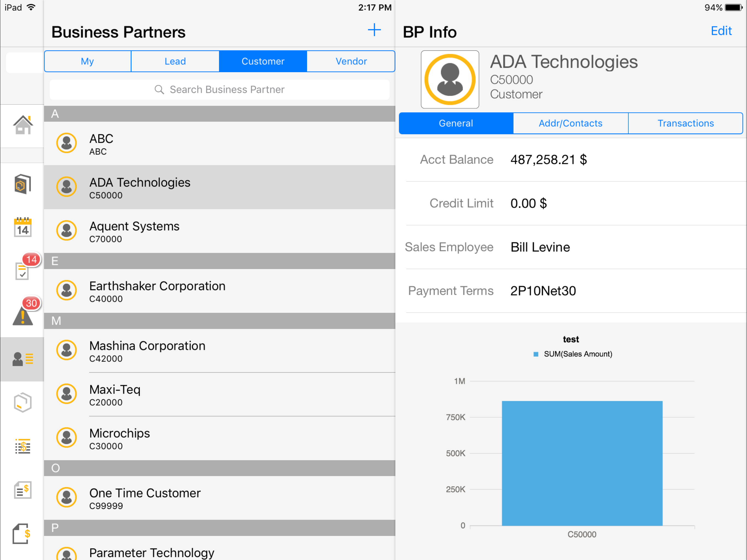Tap the Search Business Partner field
The width and height of the screenshot is (747, 560).
click(x=220, y=89)
